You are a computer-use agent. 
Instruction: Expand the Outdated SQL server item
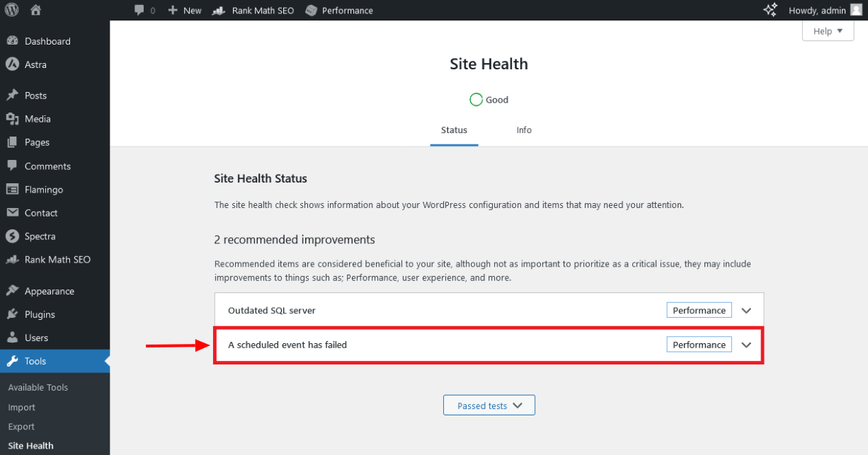[x=746, y=311]
